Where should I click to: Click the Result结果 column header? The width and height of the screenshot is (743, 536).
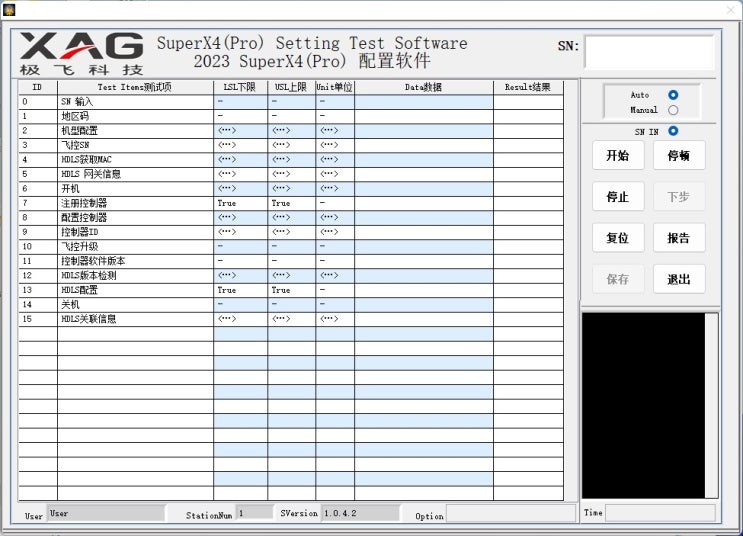[528, 87]
